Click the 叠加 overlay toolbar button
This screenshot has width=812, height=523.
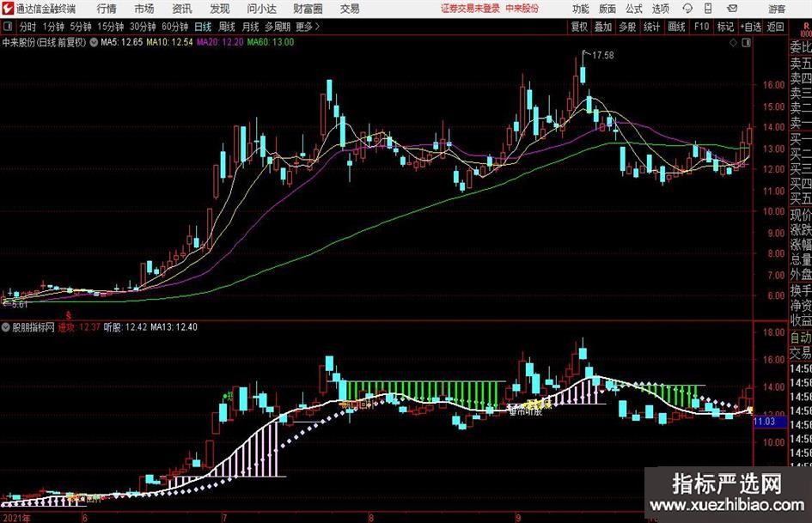(x=603, y=27)
